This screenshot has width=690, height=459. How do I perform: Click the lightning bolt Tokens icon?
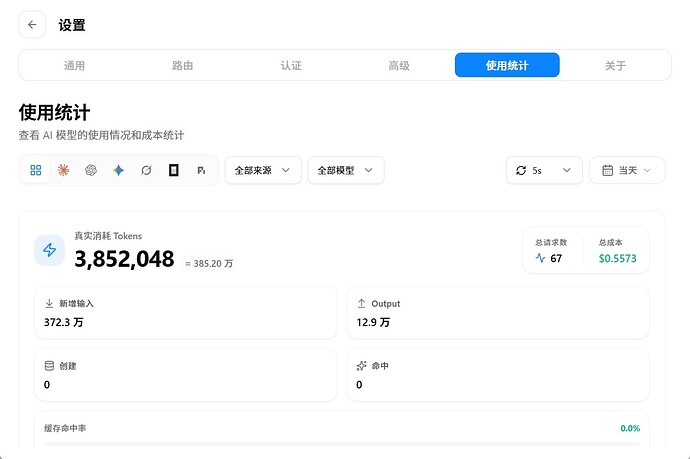[50, 250]
